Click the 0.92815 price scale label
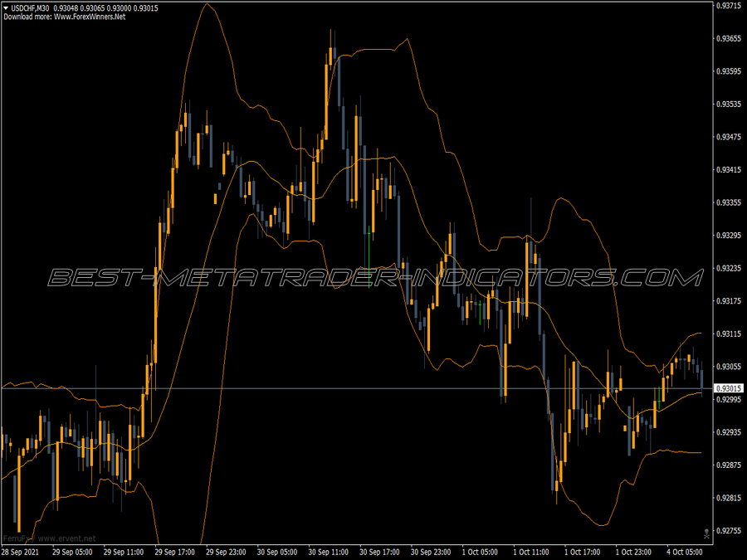The image size is (747, 560). tap(729, 498)
